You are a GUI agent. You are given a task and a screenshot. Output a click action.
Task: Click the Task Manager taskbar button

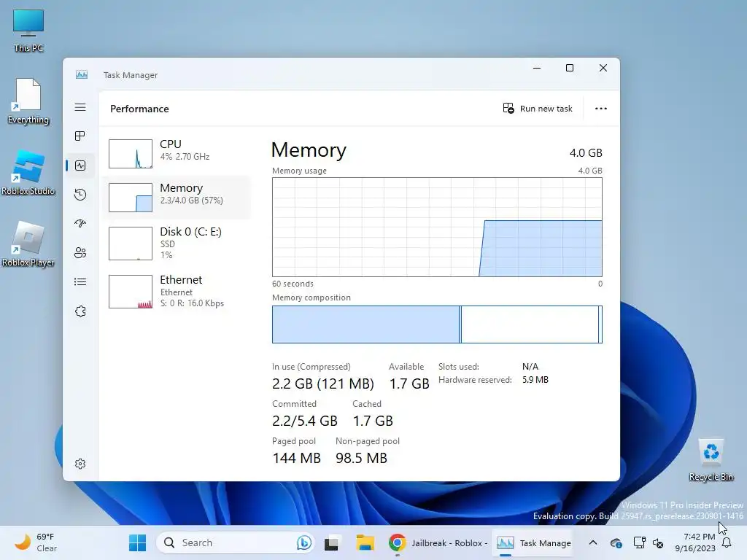[x=533, y=542]
